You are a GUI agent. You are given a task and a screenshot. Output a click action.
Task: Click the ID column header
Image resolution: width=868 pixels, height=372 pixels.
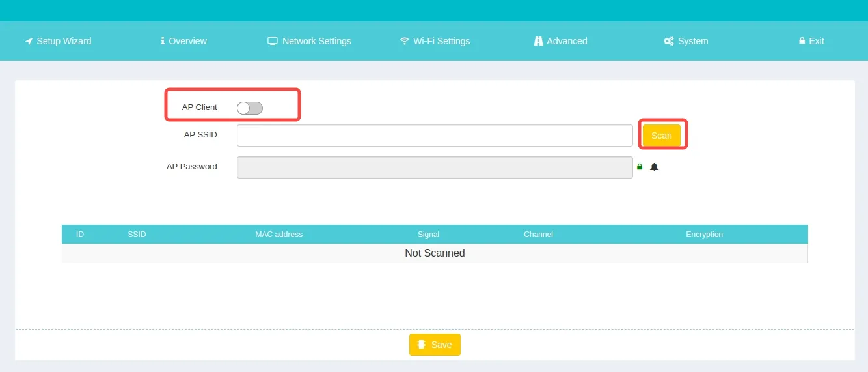[80, 235]
